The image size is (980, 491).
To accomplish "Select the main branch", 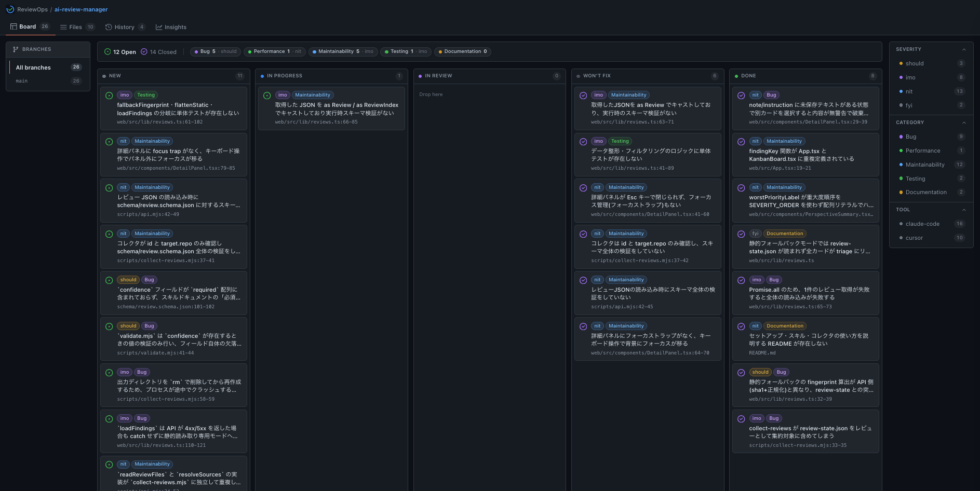I will (48, 81).
